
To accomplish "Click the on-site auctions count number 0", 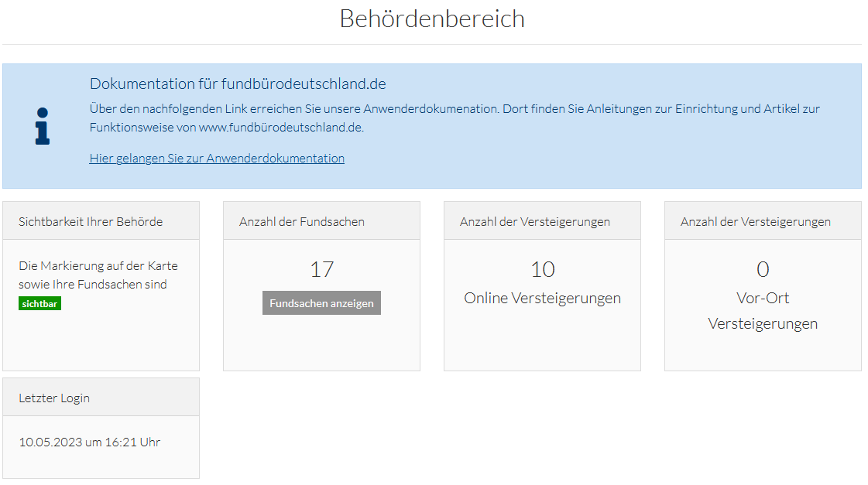I will click(763, 270).
